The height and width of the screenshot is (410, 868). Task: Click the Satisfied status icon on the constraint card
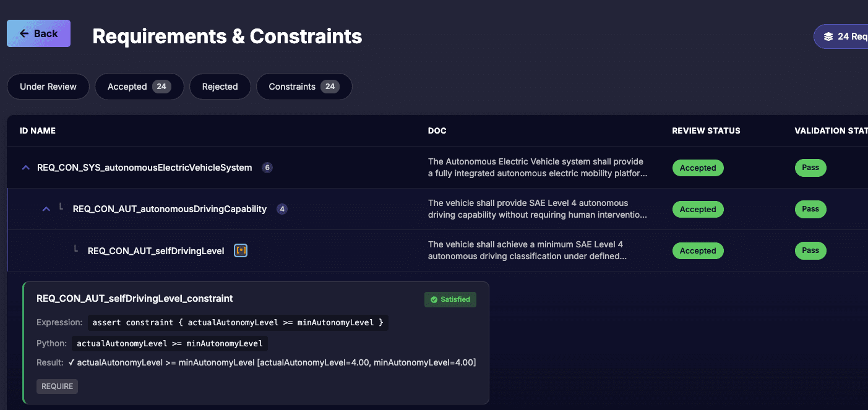click(435, 299)
